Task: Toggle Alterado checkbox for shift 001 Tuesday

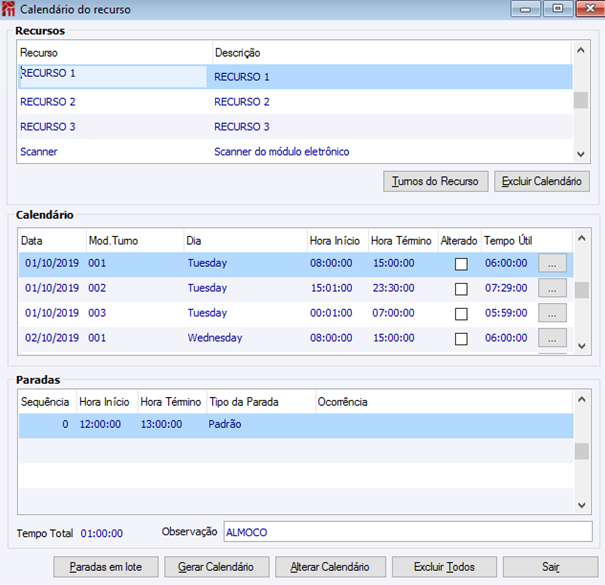Action: click(x=461, y=264)
